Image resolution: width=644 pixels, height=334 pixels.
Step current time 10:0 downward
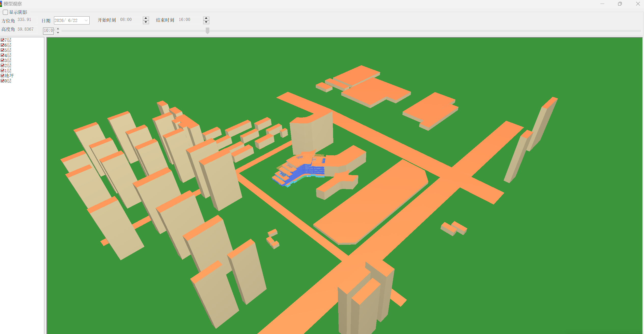(x=58, y=33)
